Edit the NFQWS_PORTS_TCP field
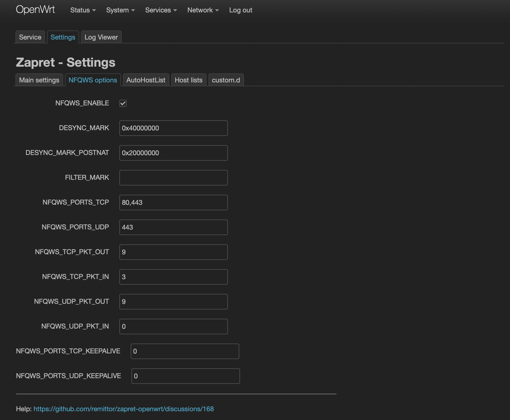Image resolution: width=510 pixels, height=420 pixels. (x=174, y=203)
